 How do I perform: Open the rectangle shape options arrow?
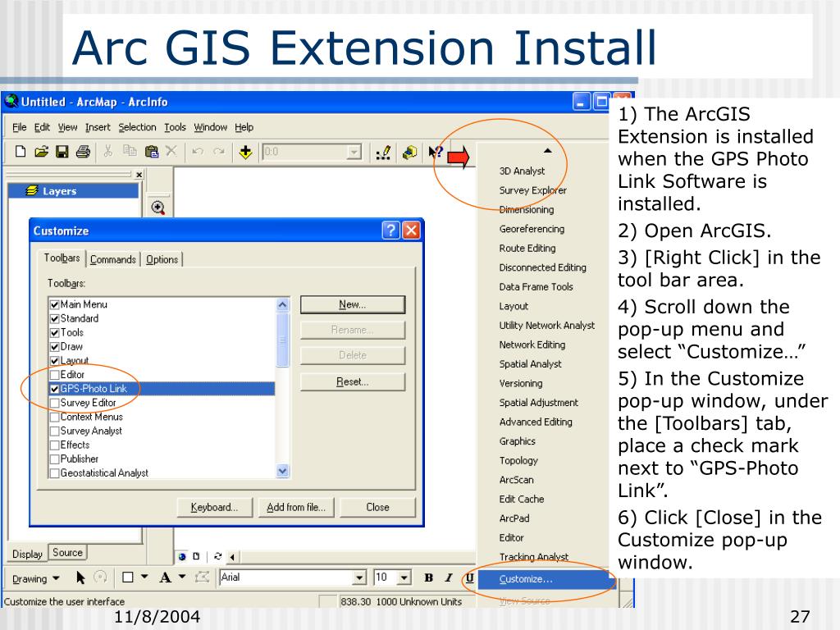tap(144, 577)
